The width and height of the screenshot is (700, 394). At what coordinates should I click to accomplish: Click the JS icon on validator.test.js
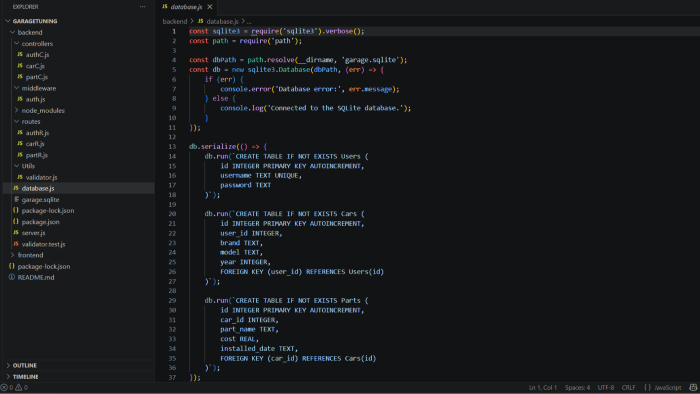16,244
